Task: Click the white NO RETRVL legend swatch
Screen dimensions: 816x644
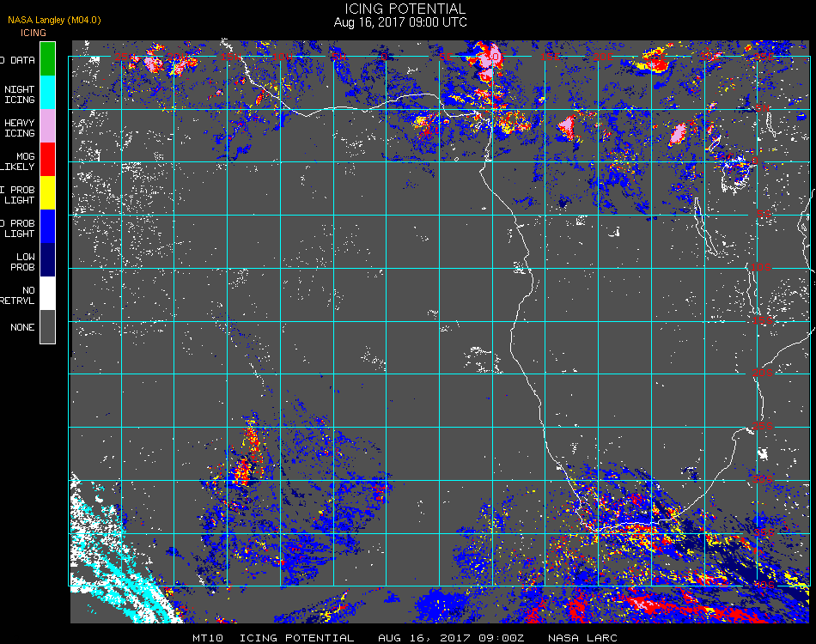Action: pos(47,294)
